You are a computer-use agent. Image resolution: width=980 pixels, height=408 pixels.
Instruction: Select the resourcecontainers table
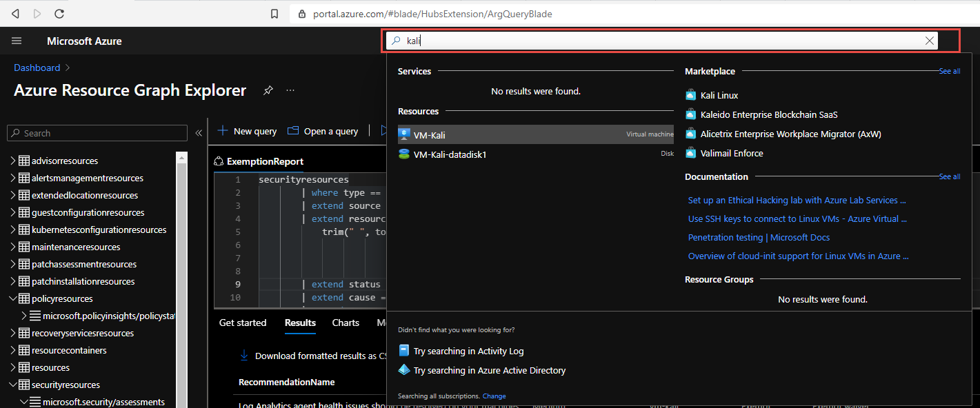pos(69,350)
